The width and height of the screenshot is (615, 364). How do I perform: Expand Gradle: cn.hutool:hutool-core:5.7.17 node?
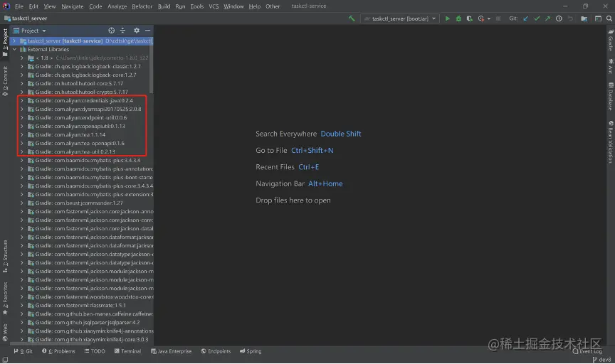pyautogui.click(x=22, y=83)
